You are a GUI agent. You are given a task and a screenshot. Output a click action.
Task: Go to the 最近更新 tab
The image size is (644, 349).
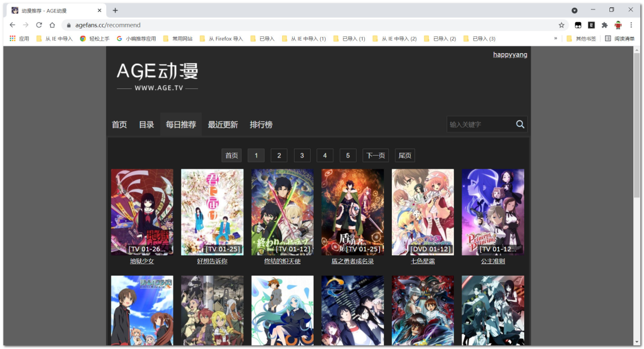coord(222,125)
